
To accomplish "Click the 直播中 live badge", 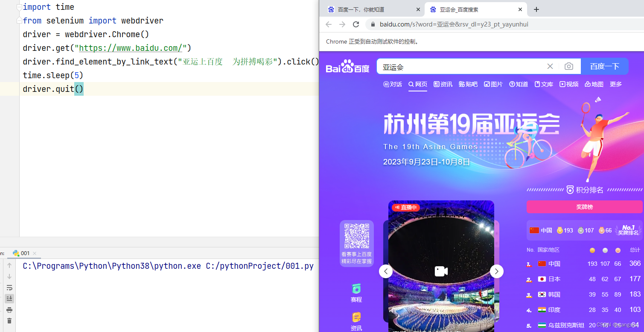I will pos(406,207).
